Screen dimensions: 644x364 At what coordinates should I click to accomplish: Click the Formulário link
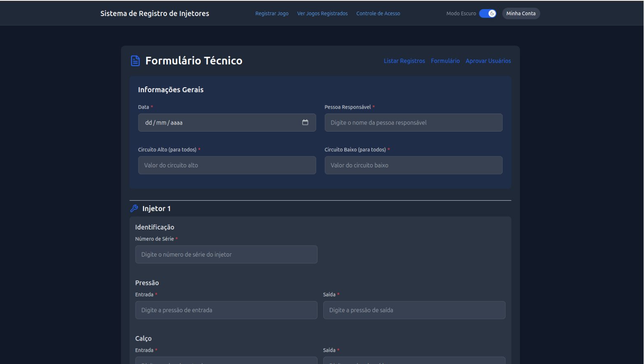[445, 61]
